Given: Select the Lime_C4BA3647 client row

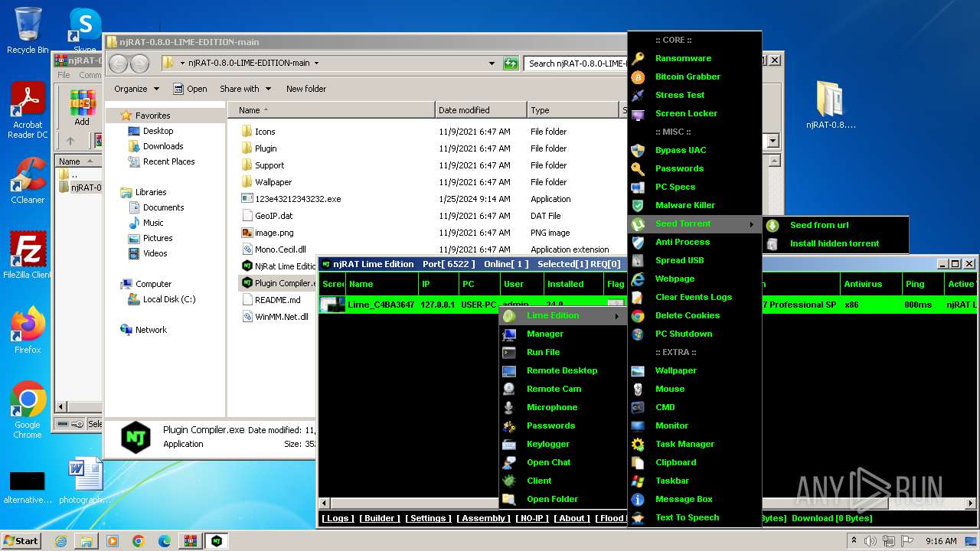Looking at the screenshot, I should point(648,305).
